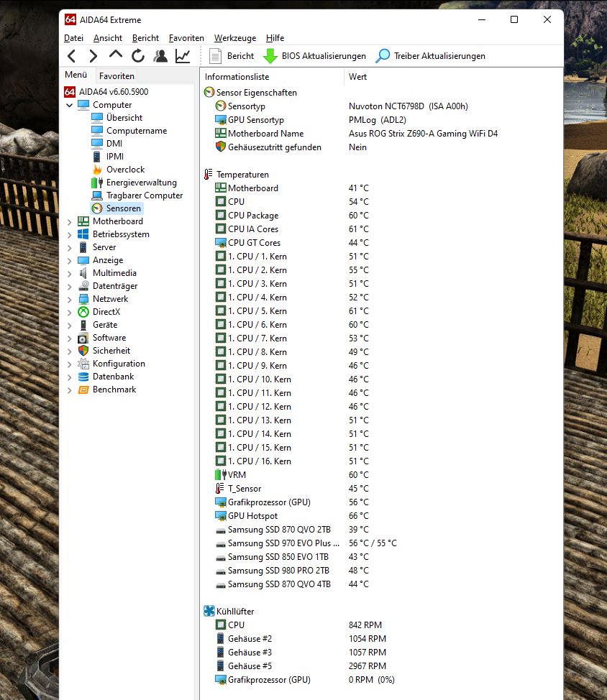The width and height of the screenshot is (607, 700).
Task: Select the Gehäuse #5 fan row
Action: click(x=382, y=666)
